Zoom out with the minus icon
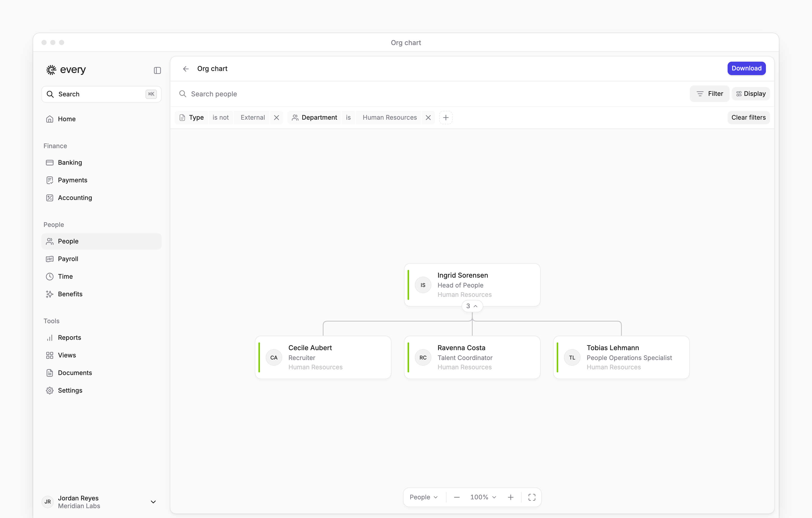Viewport: 812px width, 518px height. click(x=456, y=497)
